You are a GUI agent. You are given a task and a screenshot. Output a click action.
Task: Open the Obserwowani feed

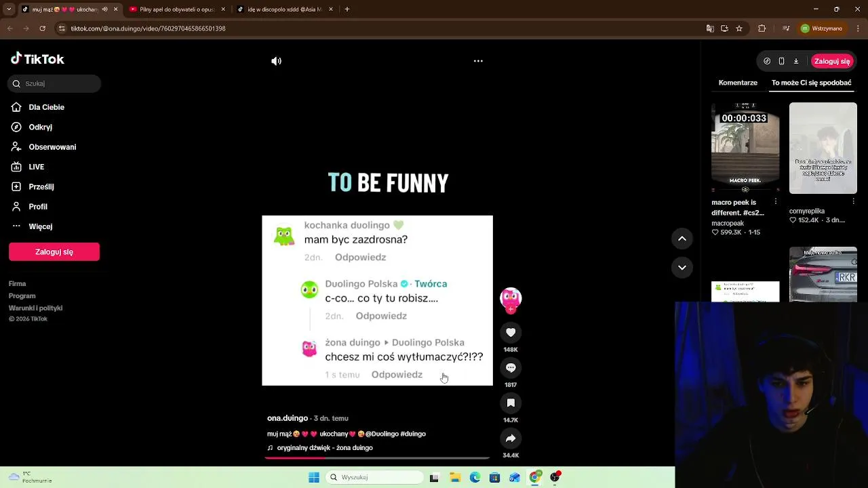pos(52,147)
